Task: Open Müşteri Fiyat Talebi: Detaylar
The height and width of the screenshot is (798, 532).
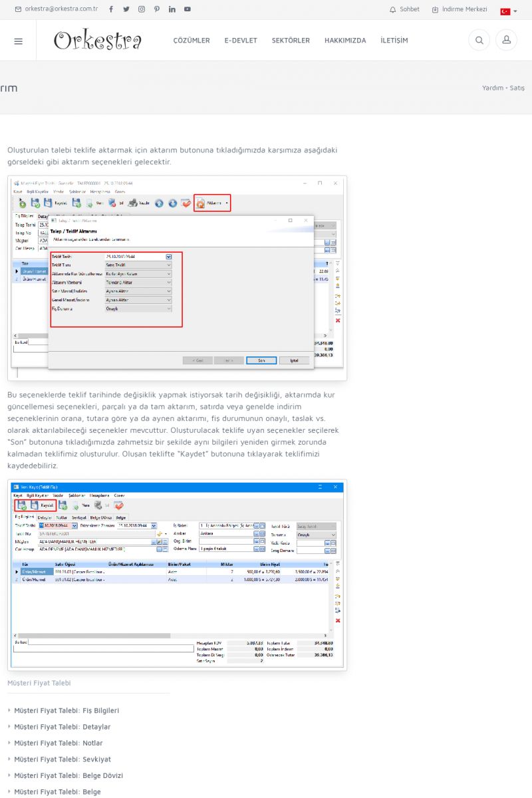Action: pos(63,727)
